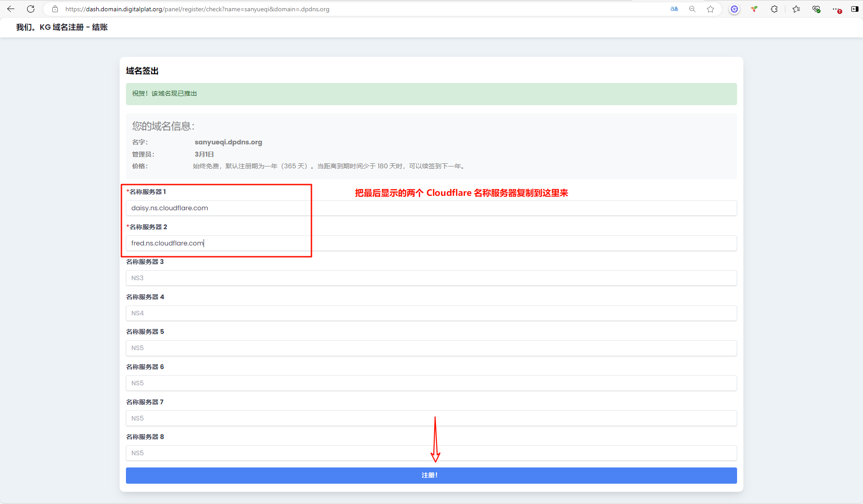Open the extensions puzzle piece icon

pos(774,9)
